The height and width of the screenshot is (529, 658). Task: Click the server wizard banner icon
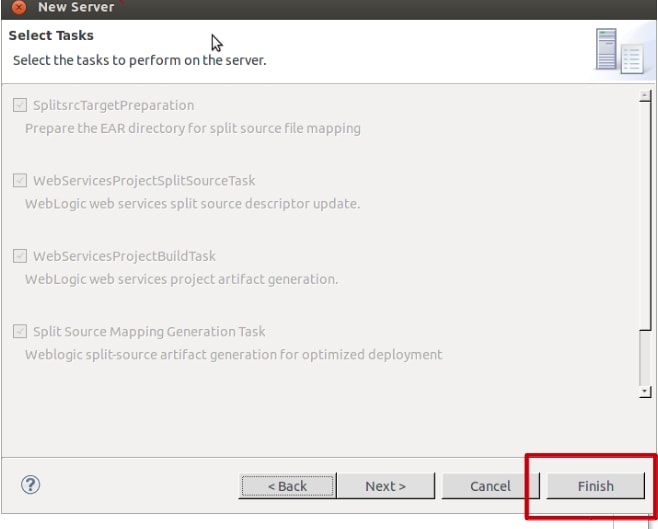pyautogui.click(x=612, y=49)
